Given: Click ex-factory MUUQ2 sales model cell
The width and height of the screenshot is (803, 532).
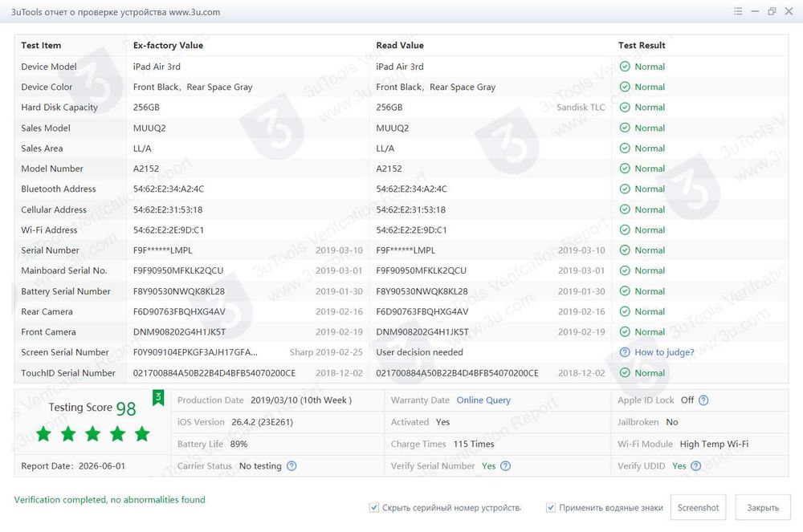Looking at the screenshot, I should (149, 128).
